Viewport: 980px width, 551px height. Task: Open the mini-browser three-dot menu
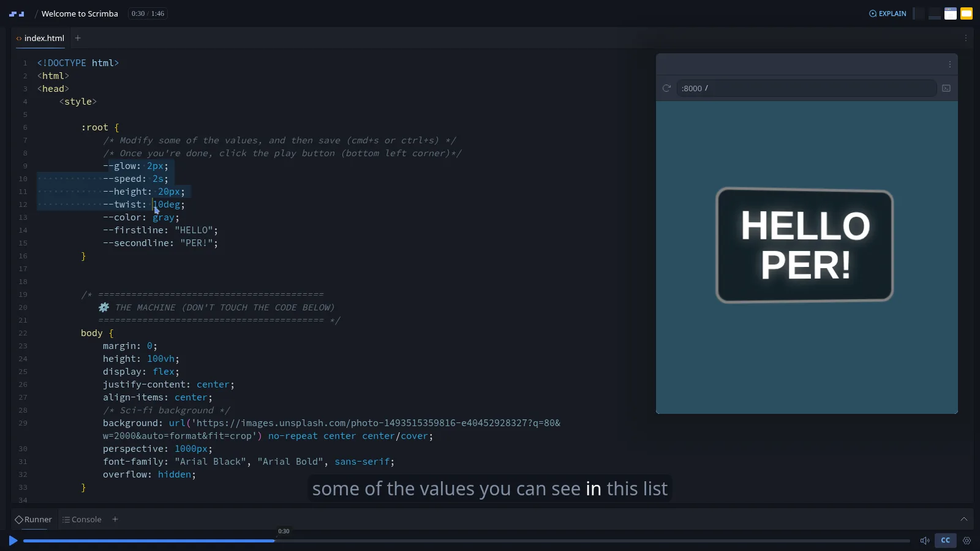point(950,64)
